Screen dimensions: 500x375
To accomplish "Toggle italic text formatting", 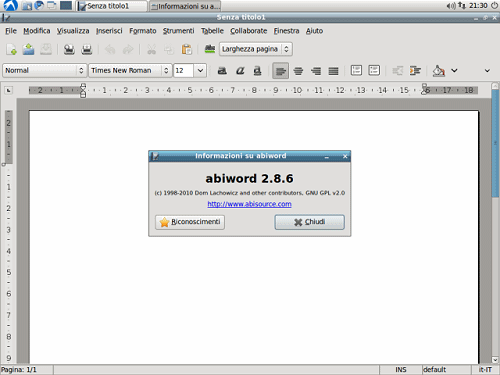I will (240, 71).
